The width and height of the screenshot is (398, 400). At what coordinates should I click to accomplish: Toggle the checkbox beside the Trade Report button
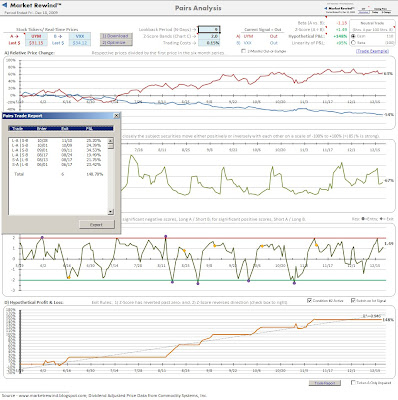[x=353, y=383]
